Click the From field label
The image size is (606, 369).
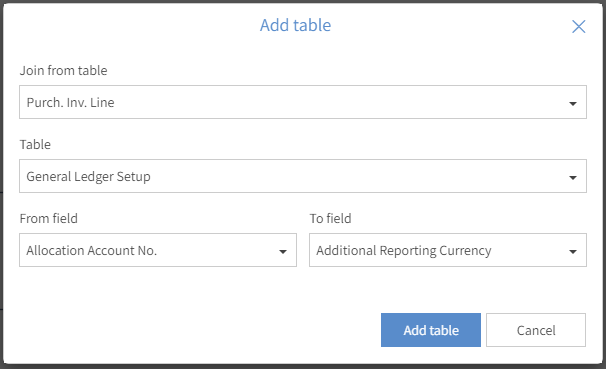coord(49,218)
